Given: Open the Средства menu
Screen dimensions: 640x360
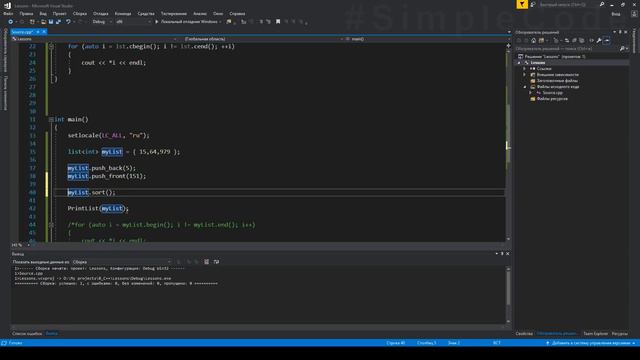Looking at the screenshot, I should coord(146,13).
